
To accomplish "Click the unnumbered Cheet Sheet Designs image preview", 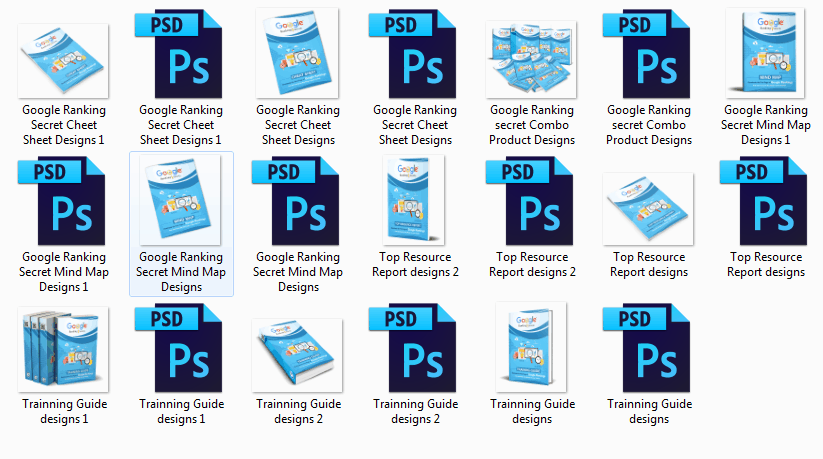I will point(298,55).
